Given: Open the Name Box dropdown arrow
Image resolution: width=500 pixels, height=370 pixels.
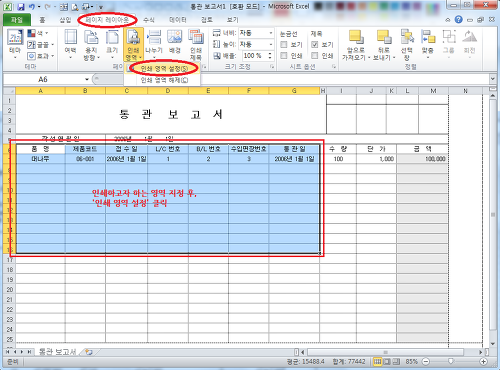Looking at the screenshot, I should (x=87, y=79).
